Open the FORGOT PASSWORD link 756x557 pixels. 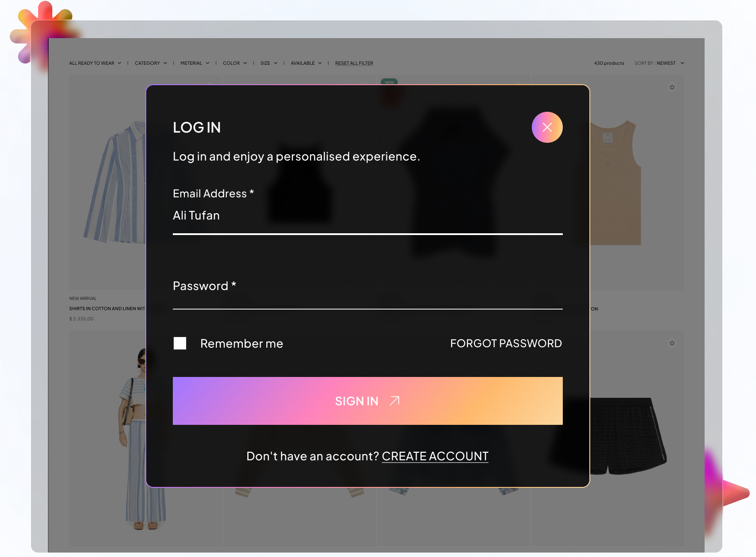coord(506,343)
